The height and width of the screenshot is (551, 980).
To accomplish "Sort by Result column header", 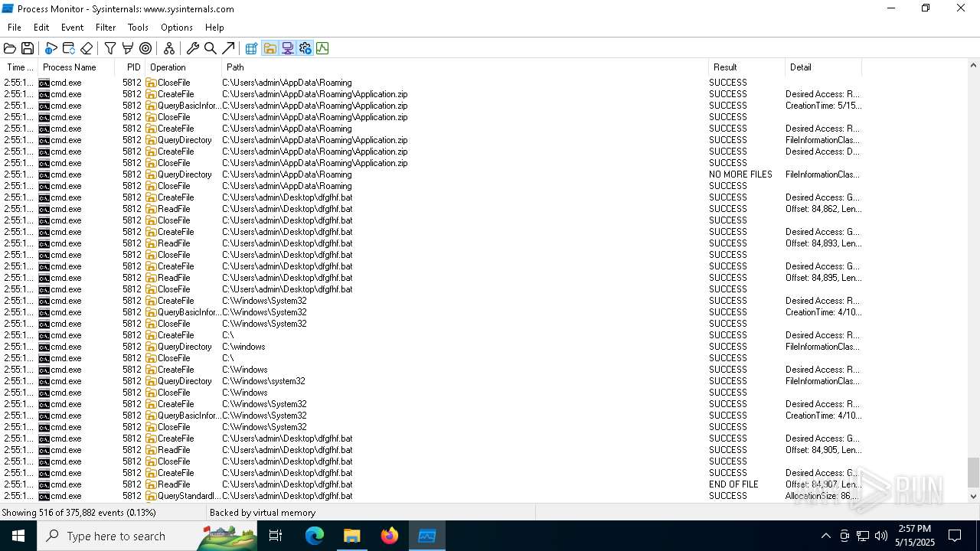I will point(746,67).
